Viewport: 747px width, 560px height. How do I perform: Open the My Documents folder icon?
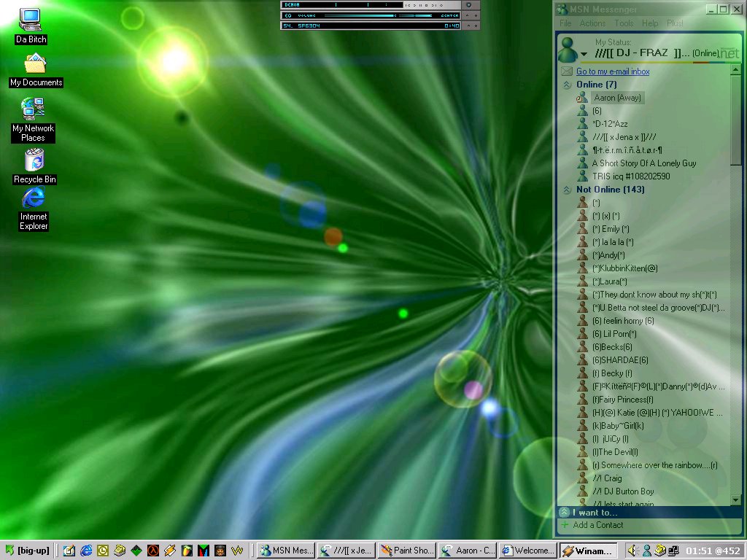coord(35,64)
